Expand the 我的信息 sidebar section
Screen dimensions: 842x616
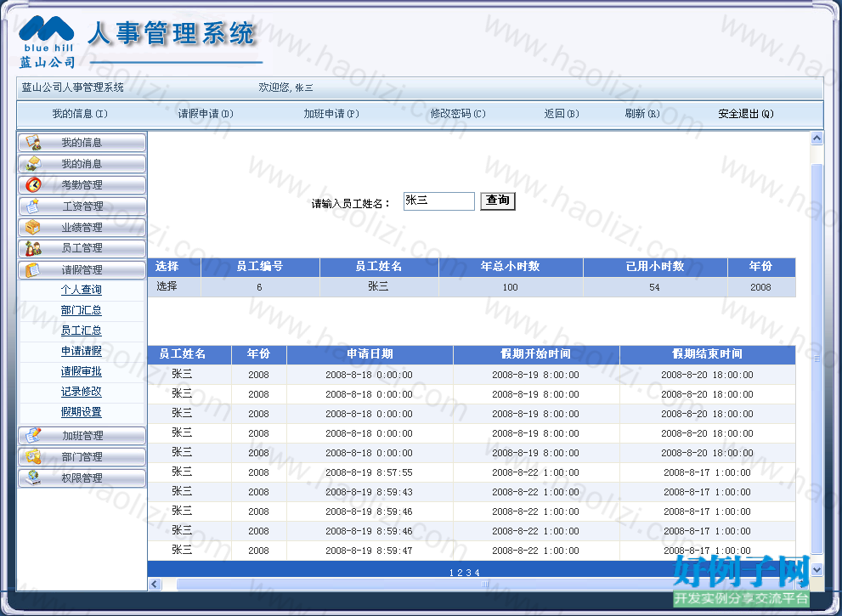[82, 143]
